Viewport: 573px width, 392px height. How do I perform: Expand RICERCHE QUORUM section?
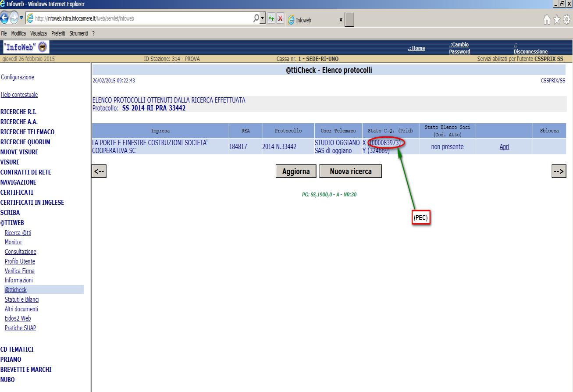pyautogui.click(x=25, y=142)
